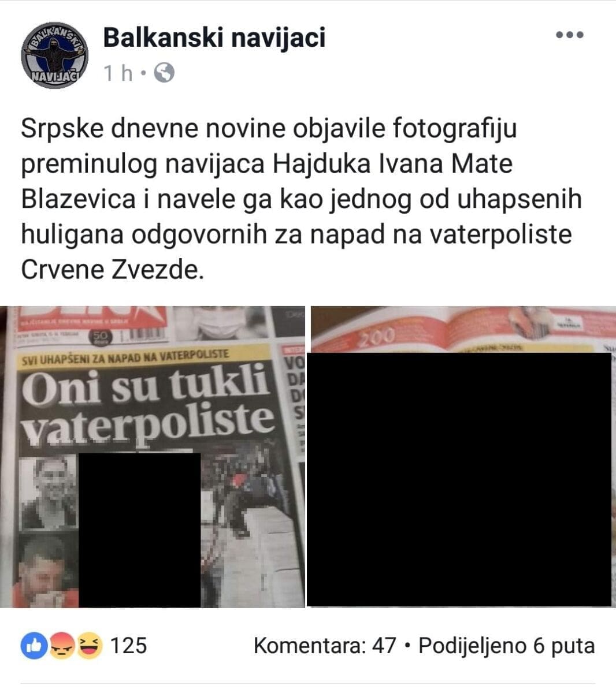The image size is (616, 693).
Task: Click the public globe privacy icon
Action: 164,73
